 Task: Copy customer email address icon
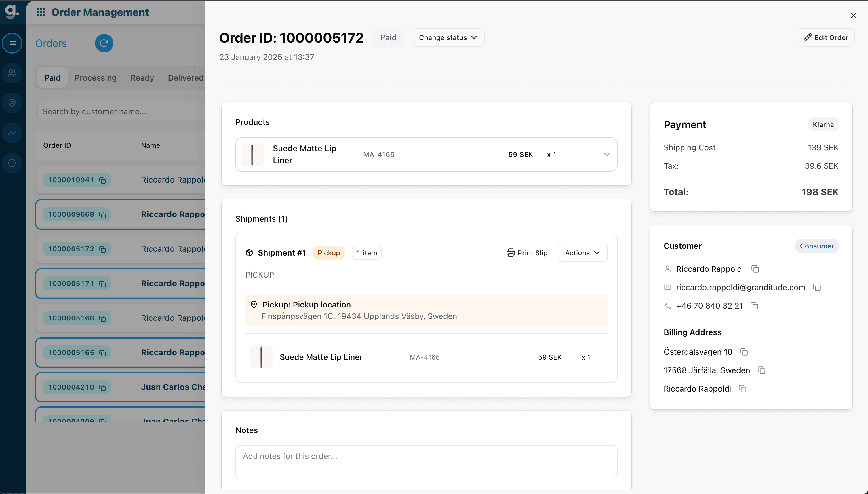(816, 287)
